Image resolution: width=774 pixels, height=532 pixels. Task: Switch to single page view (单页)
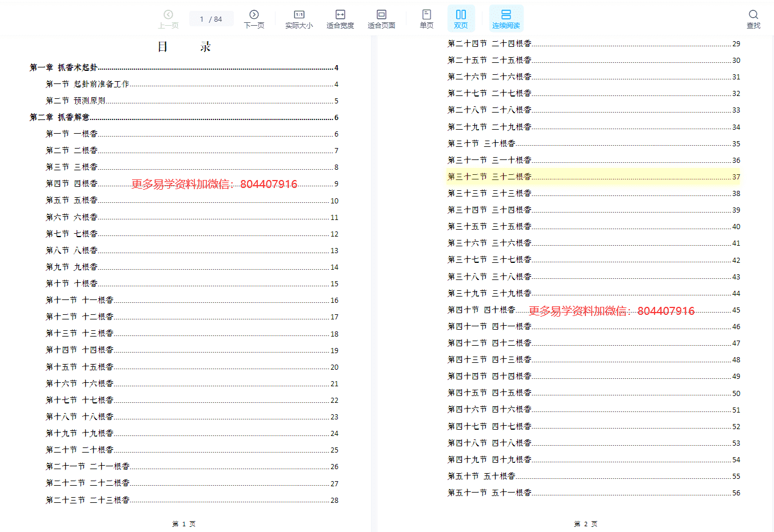426,18
